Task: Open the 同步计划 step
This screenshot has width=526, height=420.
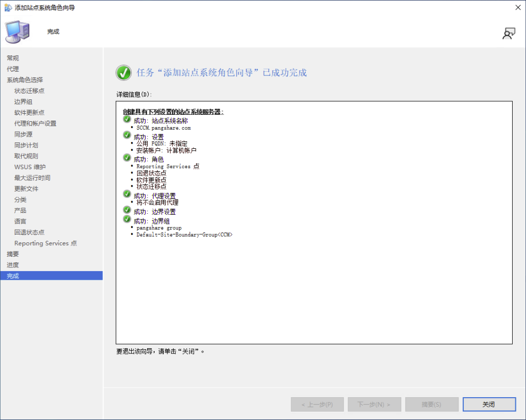Action: (26, 145)
